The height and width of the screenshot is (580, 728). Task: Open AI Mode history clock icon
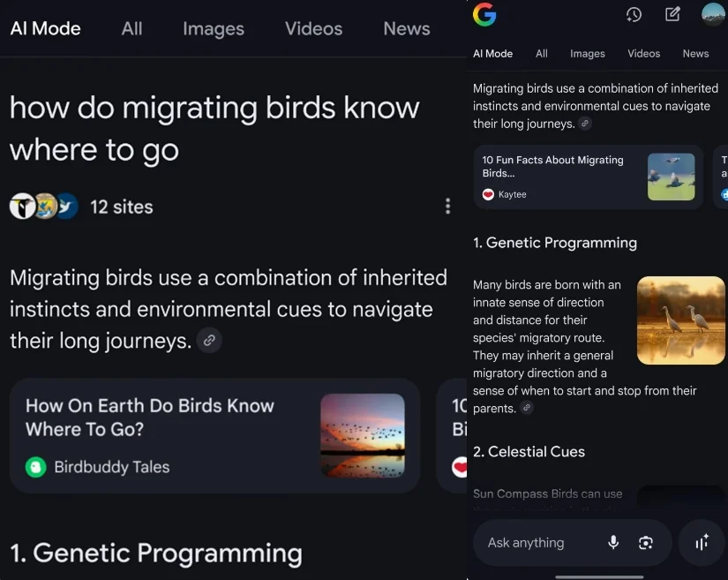(x=634, y=14)
